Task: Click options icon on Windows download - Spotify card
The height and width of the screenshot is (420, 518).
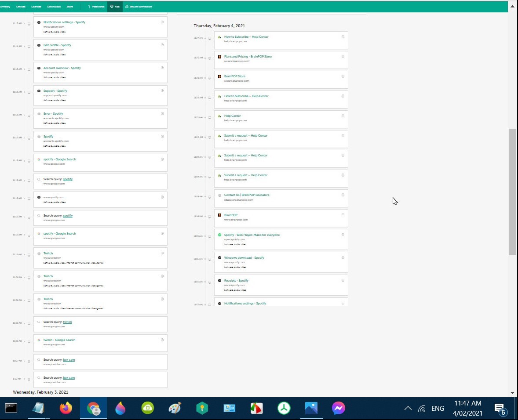Action: click(x=343, y=257)
